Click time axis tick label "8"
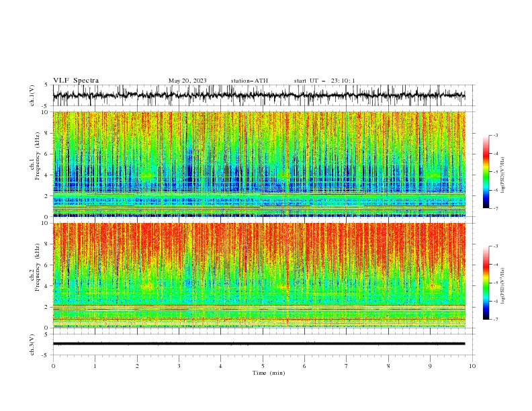The width and height of the screenshot is (532, 411). 388,366
